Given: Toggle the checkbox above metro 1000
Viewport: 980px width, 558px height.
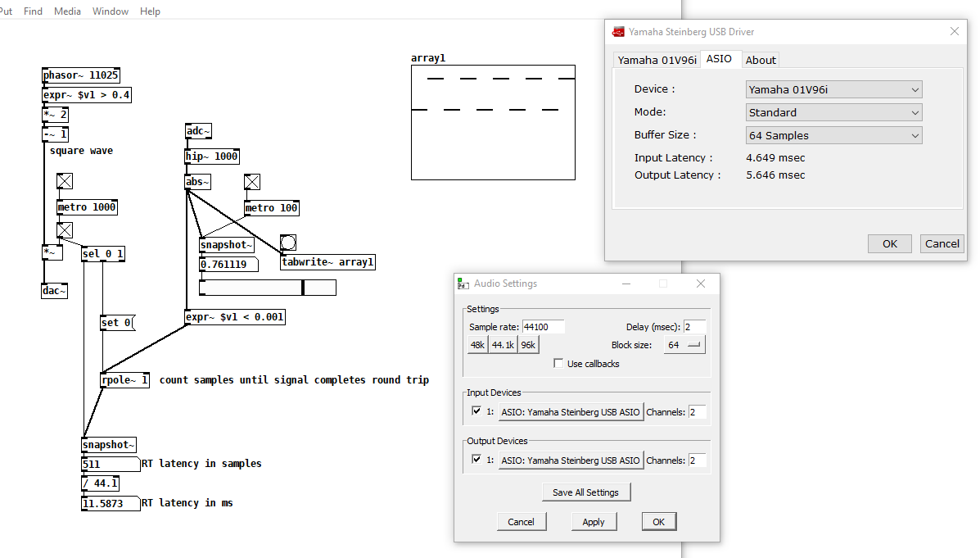Looking at the screenshot, I should (65, 181).
